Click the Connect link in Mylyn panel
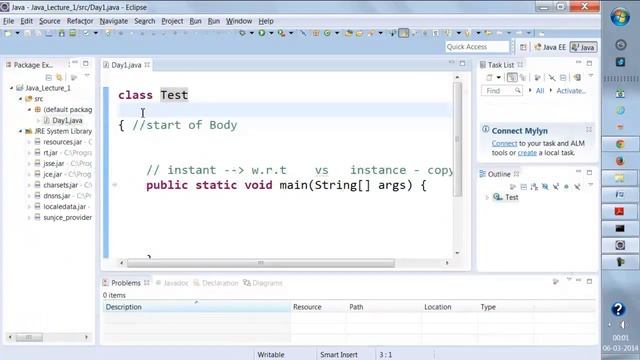Screen dimensions: 640x360 504,143
